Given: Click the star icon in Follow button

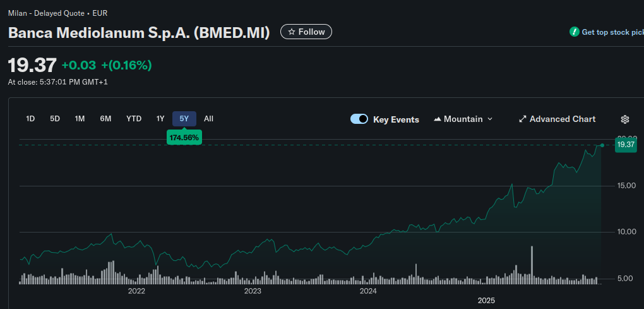Looking at the screenshot, I should (292, 32).
